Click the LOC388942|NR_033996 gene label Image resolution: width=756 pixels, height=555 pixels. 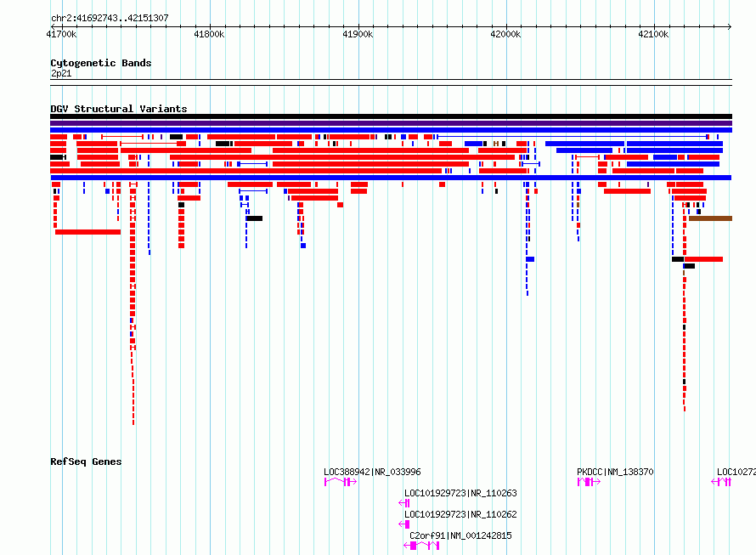point(372,472)
